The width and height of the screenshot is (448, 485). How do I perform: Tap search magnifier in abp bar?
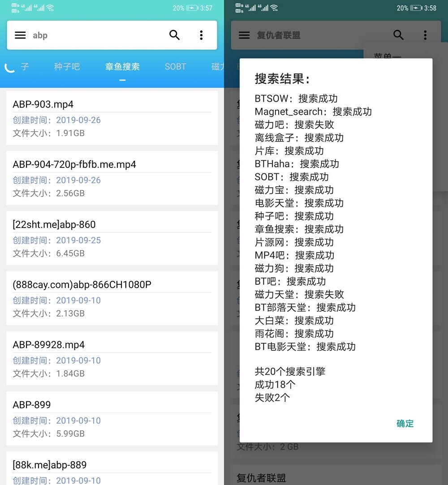point(175,35)
